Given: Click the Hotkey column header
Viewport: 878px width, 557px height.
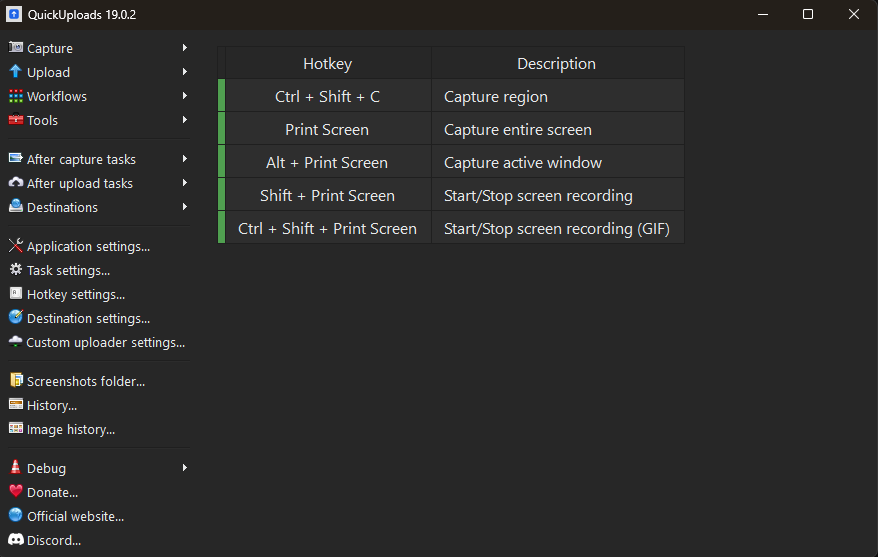Looking at the screenshot, I should point(327,63).
